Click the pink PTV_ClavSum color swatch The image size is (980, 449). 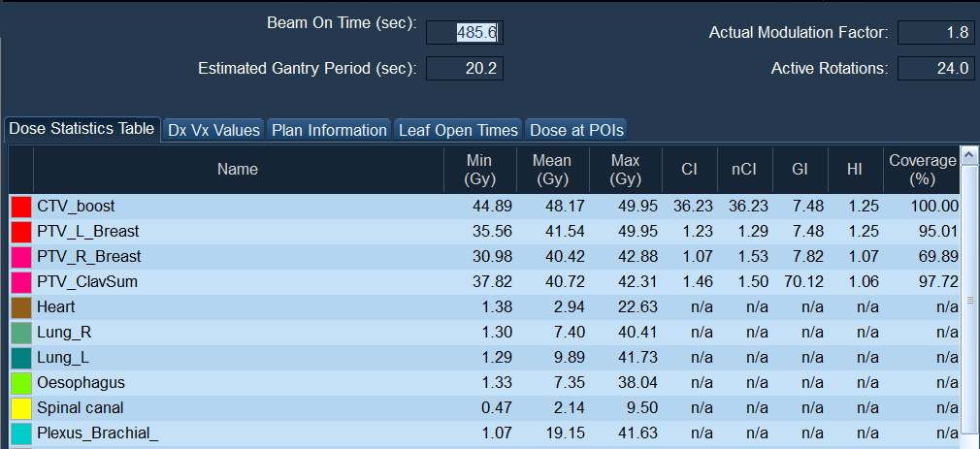[20, 282]
